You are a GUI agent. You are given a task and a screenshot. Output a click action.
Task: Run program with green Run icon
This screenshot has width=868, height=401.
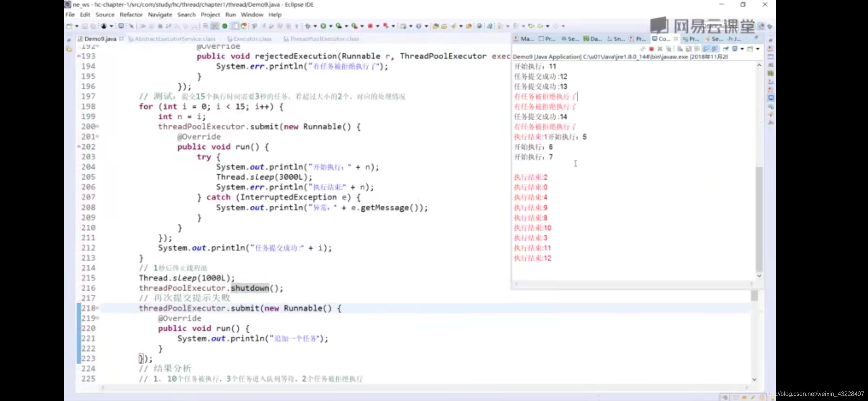pos(323,26)
